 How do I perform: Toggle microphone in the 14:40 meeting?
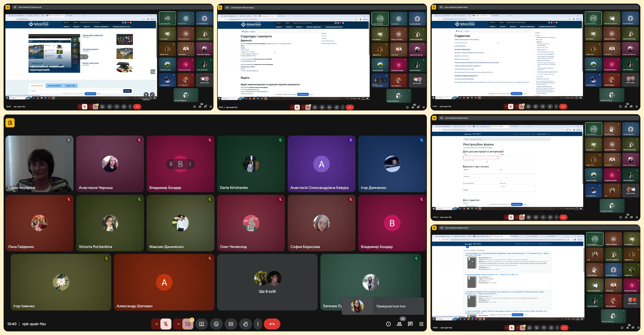click(511, 328)
